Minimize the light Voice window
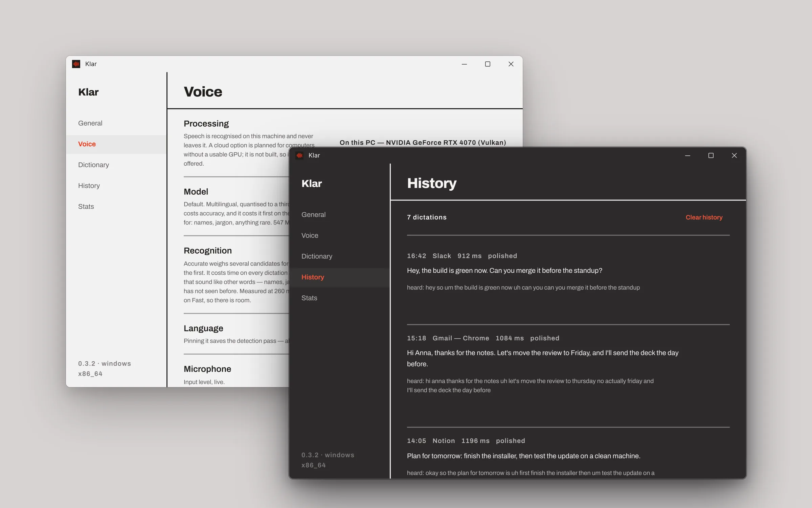 tap(464, 64)
